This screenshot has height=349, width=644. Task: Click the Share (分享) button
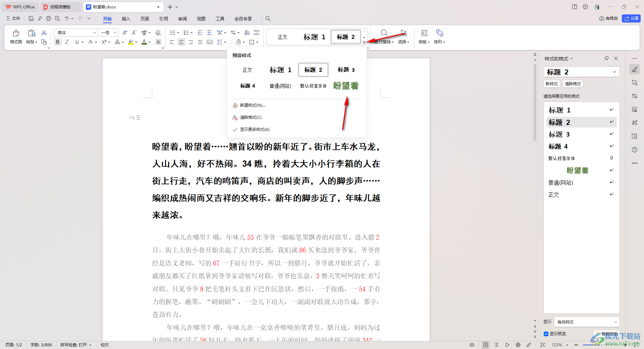(x=631, y=18)
